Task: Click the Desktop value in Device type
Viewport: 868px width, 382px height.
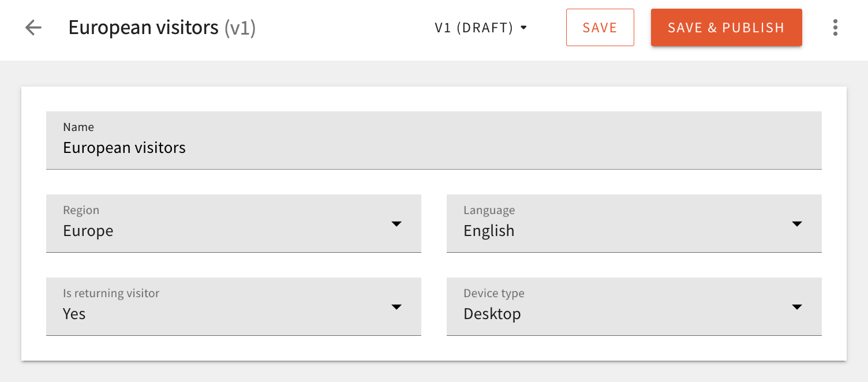Action: pyautogui.click(x=492, y=314)
